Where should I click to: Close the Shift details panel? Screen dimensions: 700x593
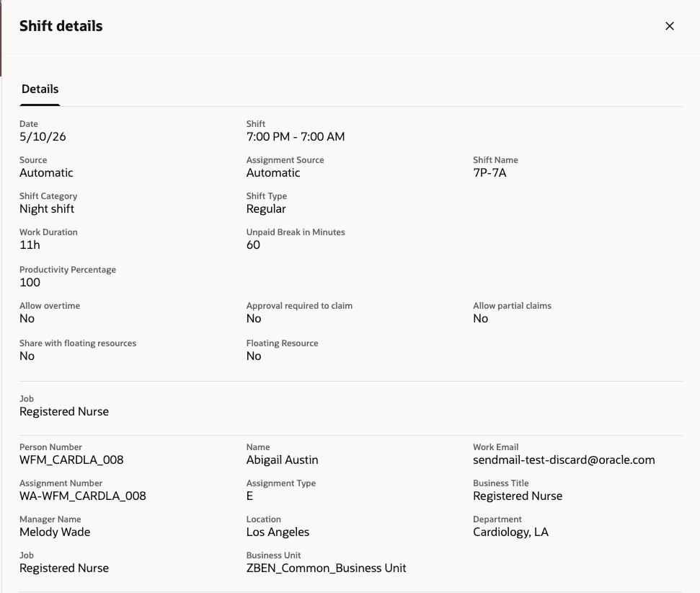point(669,27)
